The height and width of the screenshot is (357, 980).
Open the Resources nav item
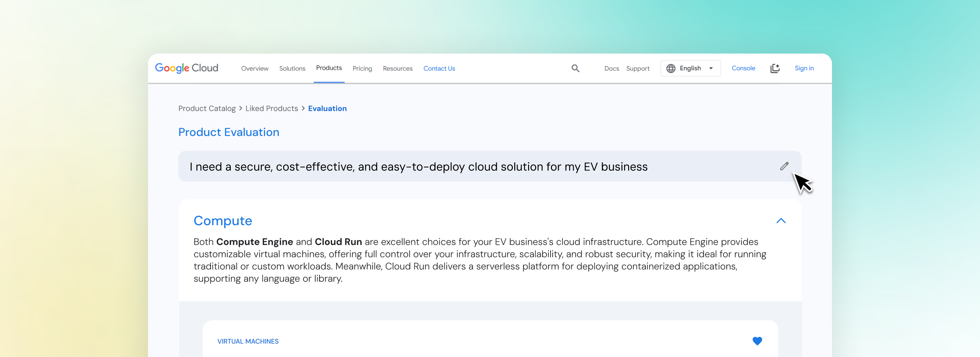397,68
